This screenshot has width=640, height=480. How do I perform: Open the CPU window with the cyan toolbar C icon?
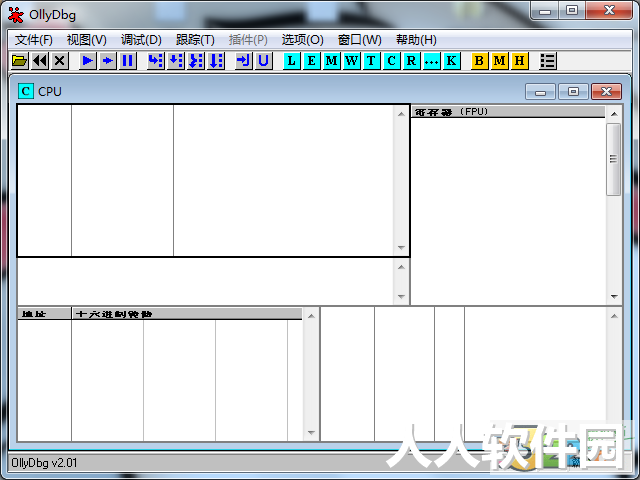pos(391,61)
